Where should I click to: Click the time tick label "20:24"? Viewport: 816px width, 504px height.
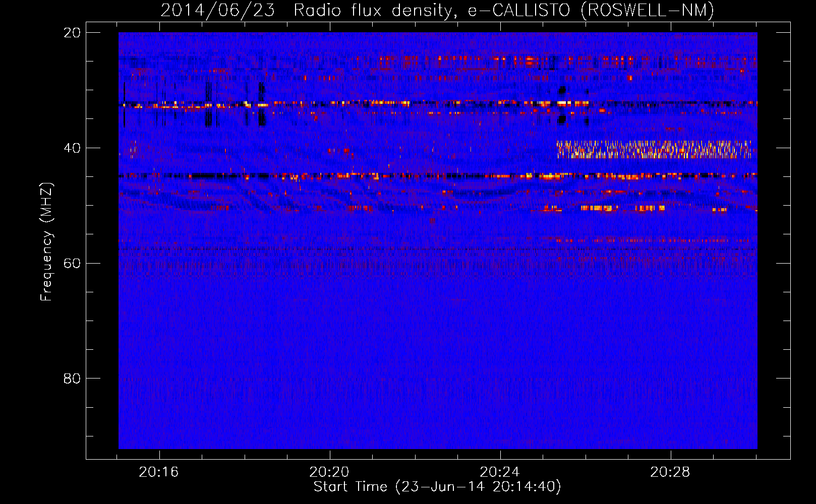tap(500, 472)
